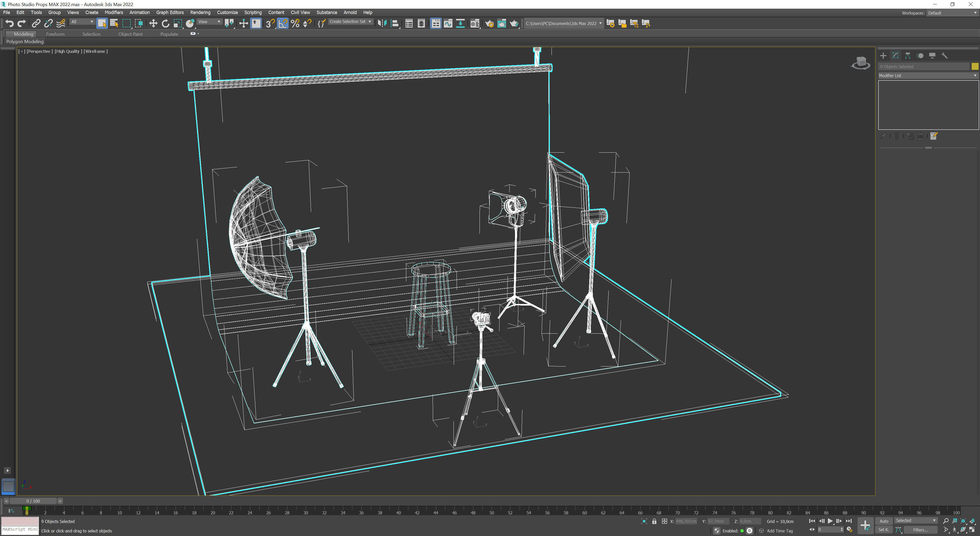Toggle the Angle Snap button
980x536 pixels.
(x=283, y=23)
